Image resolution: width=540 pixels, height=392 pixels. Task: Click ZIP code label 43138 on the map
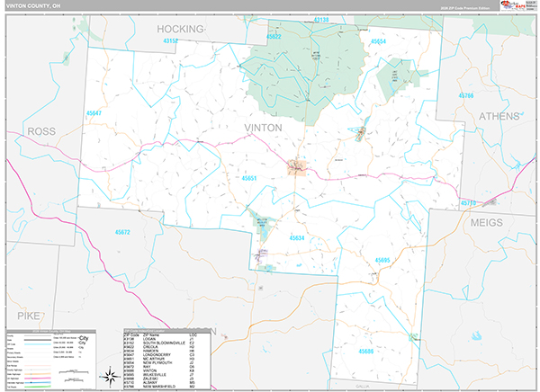pyautogui.click(x=321, y=20)
